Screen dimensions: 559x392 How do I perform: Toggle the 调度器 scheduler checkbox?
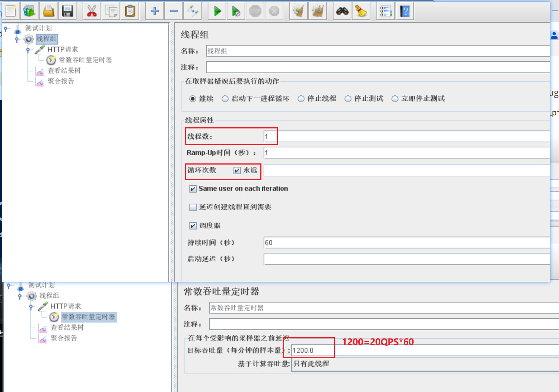(193, 226)
